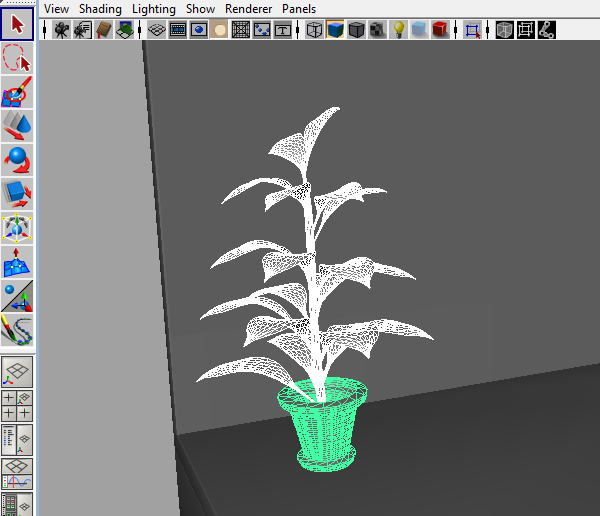The width and height of the screenshot is (600, 516).
Task: Enable Wireframe on Shaded icon
Action: pyautogui.click(x=356, y=29)
